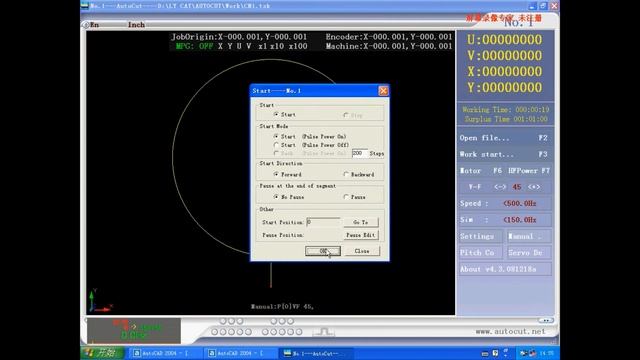This screenshot has width=640, height=360.
Task: Decrease V-F value with the minus arrow
Action: coord(500,187)
